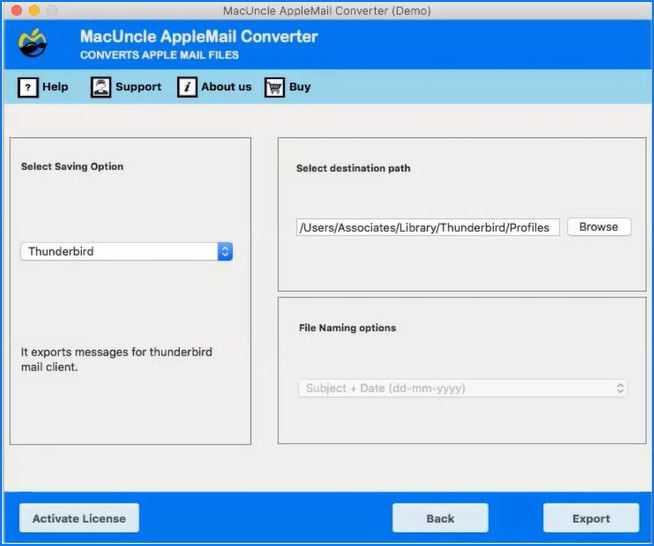This screenshot has width=654, height=546.
Task: Click the Buy shopping cart icon
Action: click(x=274, y=87)
